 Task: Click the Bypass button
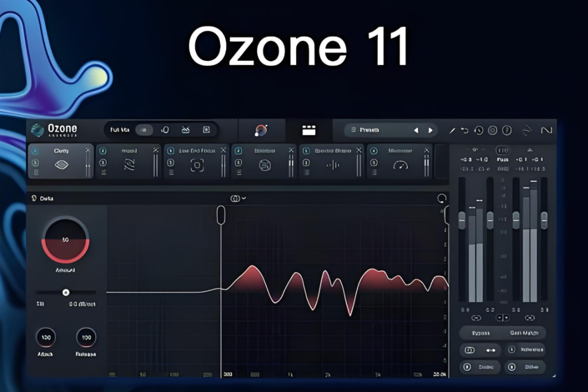tap(481, 333)
